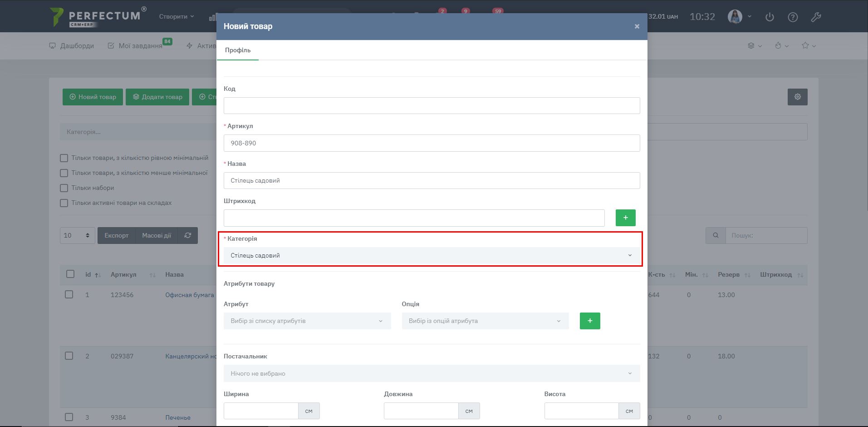The image size is (868, 427).
Task: Open the Атрибут selection dropdown
Action: (x=307, y=321)
